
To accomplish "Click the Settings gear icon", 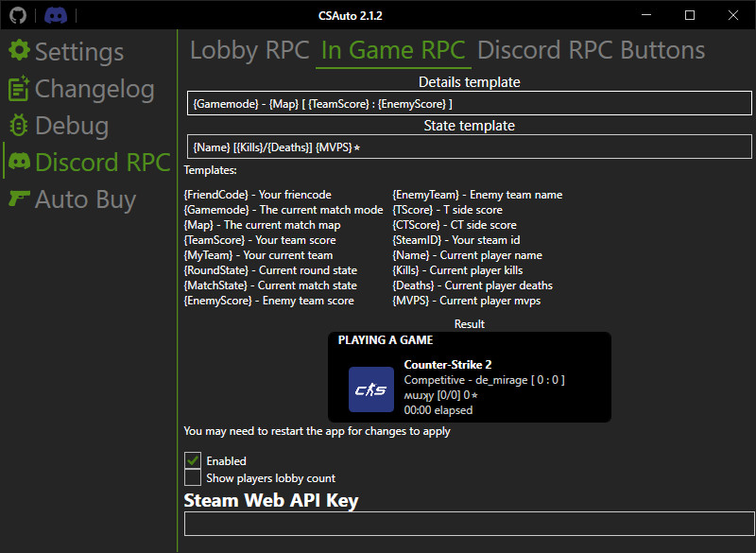I will [19, 51].
